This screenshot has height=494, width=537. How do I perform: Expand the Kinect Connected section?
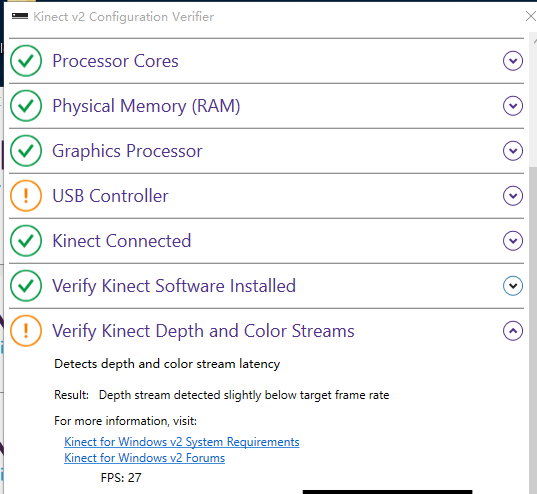(513, 241)
